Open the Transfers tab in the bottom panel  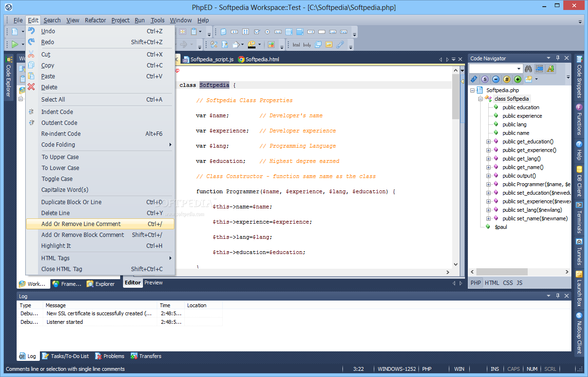146,356
